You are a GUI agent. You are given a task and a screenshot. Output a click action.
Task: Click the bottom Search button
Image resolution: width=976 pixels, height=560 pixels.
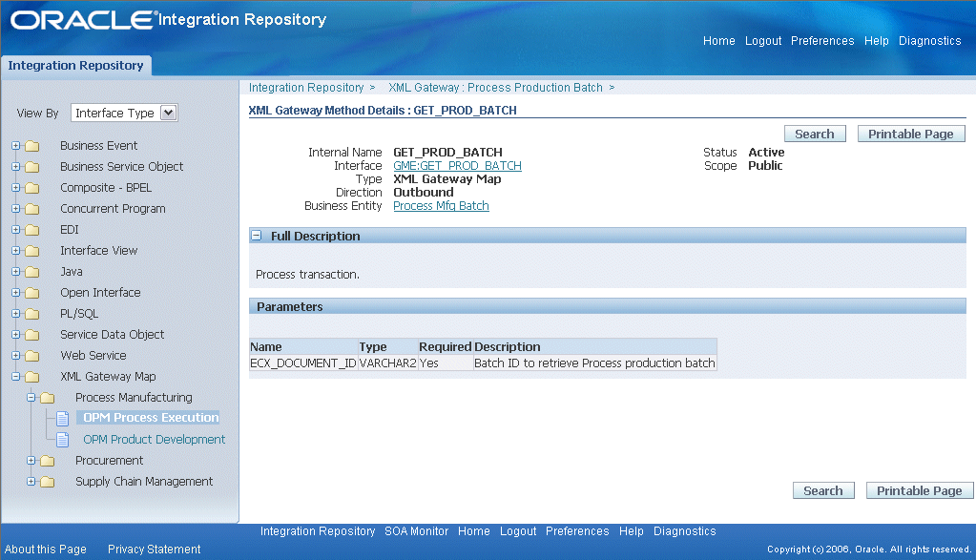(x=823, y=490)
